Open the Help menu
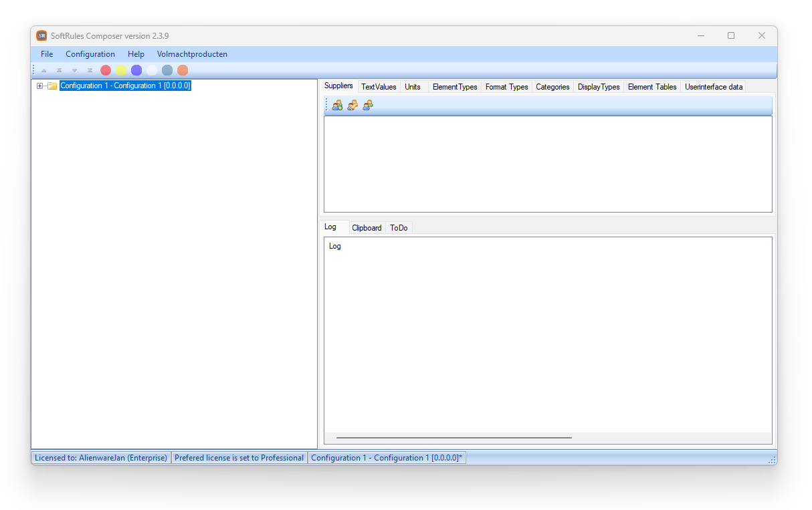 136,54
